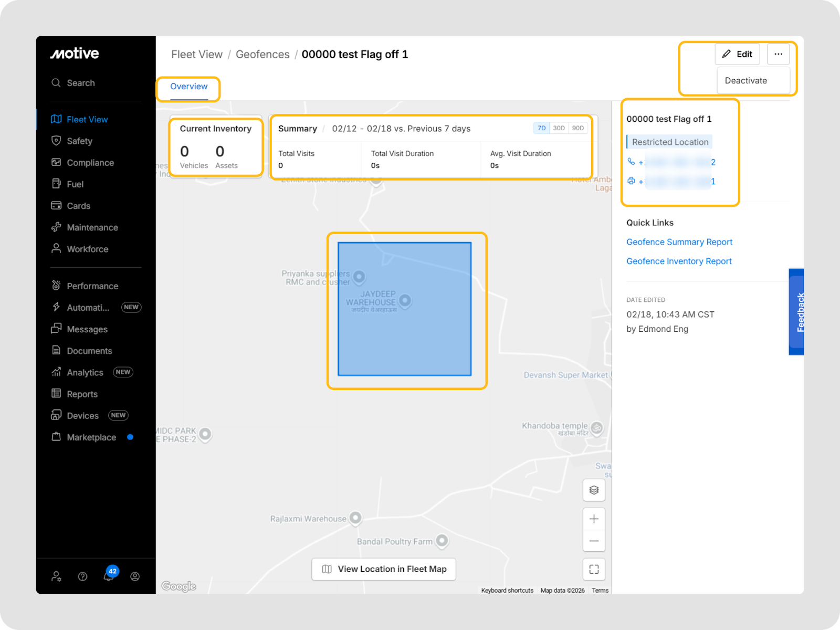
Task: Go to Geofences in the breadcrumb
Action: coord(262,55)
